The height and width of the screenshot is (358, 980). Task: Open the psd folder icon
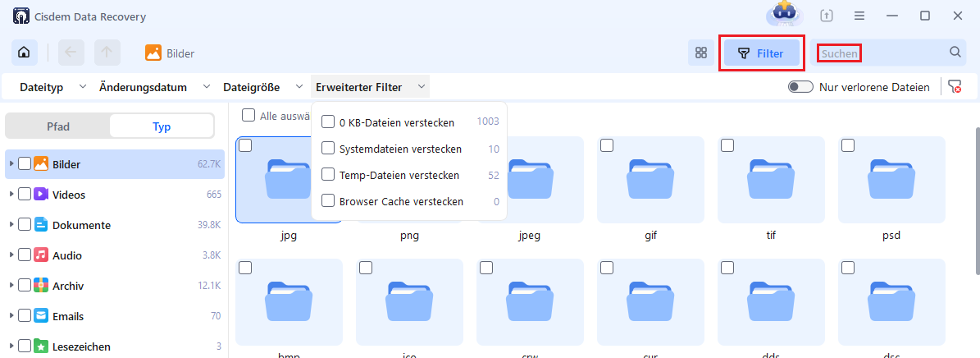[x=891, y=180]
